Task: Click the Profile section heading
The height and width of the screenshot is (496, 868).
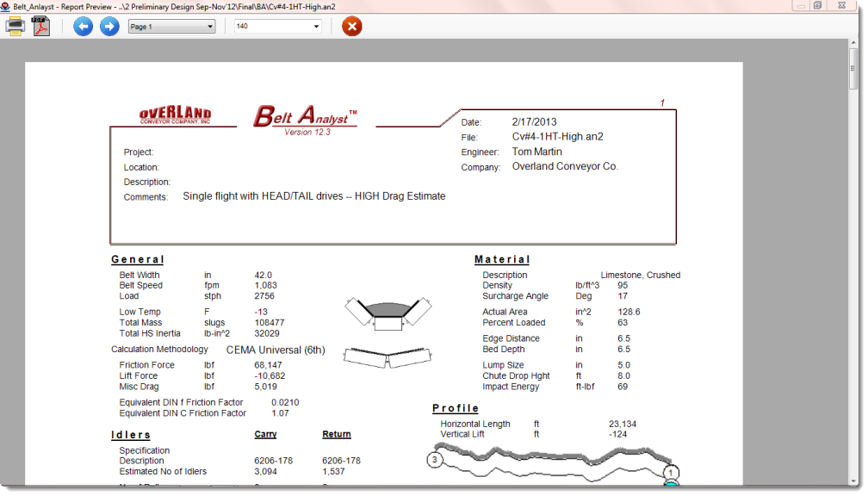Action: 456,408
